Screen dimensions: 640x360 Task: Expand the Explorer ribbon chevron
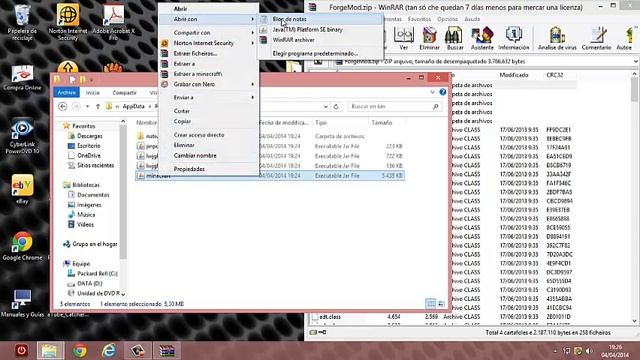pos(432,93)
